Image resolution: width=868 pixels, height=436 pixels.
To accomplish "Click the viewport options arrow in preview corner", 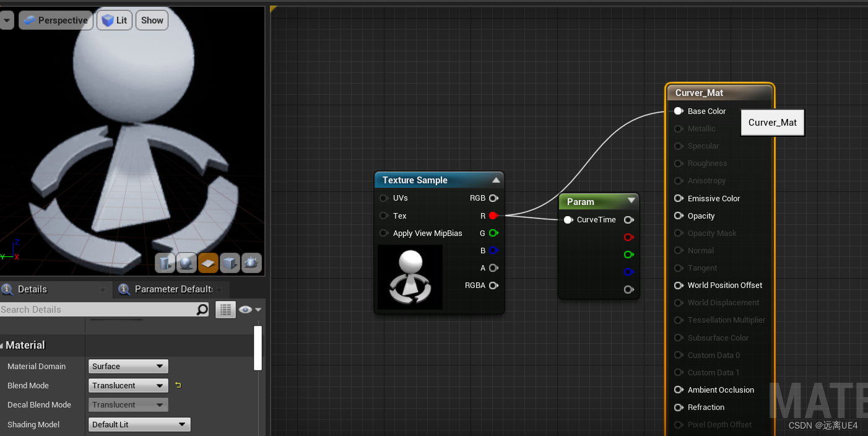I will tap(7, 20).
